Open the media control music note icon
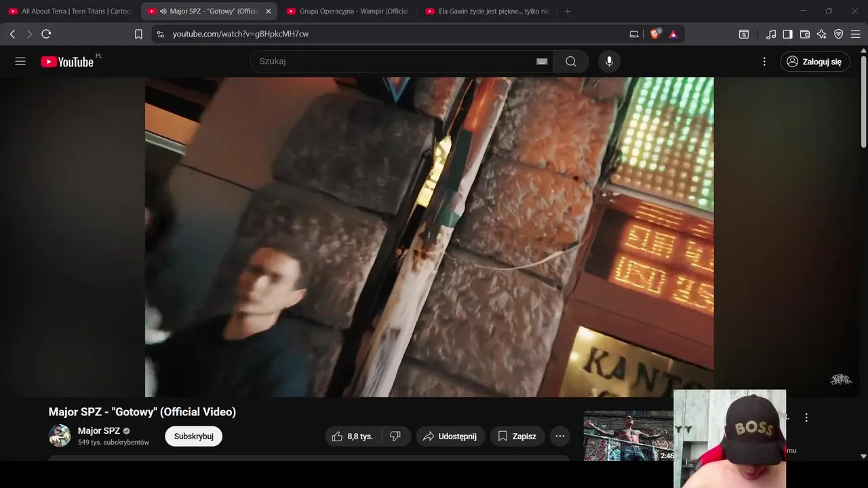Image resolution: width=868 pixels, height=488 pixels. pos(771,34)
